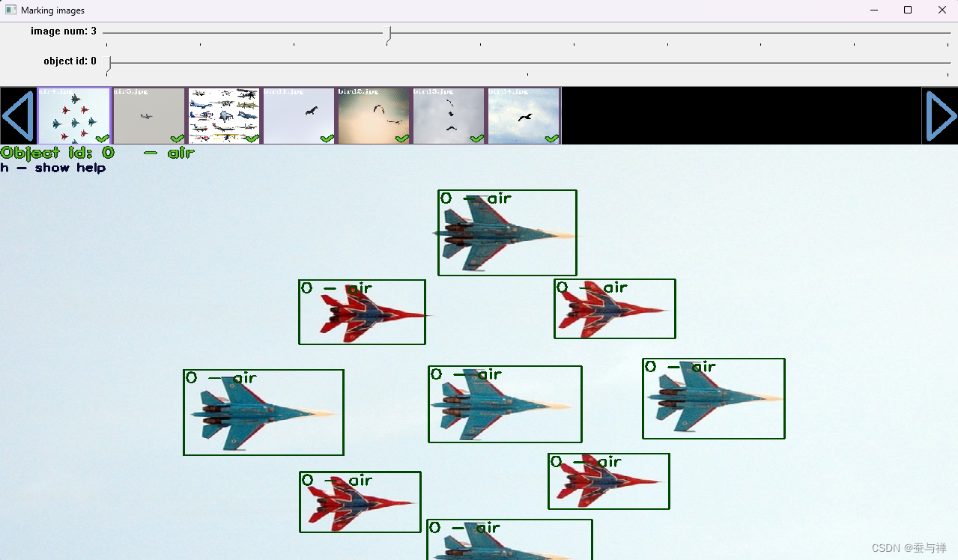Toggle the checkmark on the bird3.jpg thumbnail
958x560 pixels.
[476, 138]
